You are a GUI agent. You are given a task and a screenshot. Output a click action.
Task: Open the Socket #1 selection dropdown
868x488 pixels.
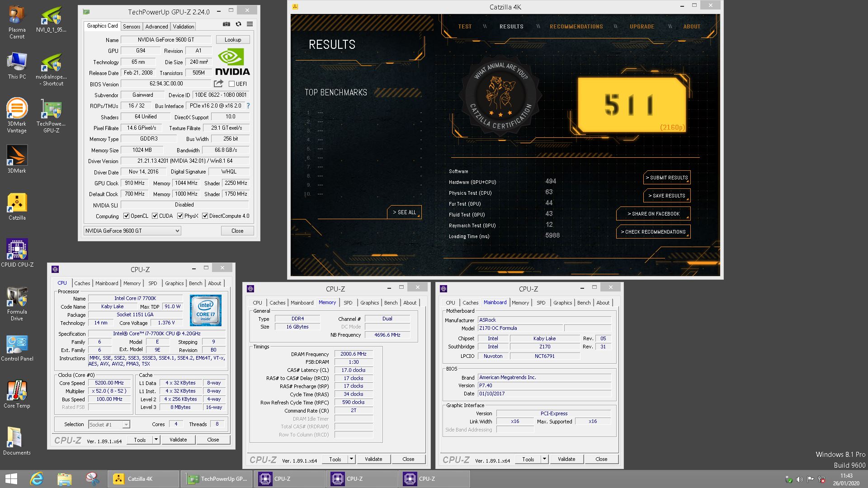(109, 425)
